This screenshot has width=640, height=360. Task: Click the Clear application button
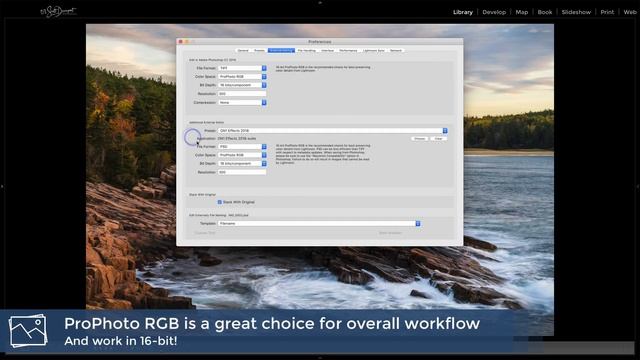438,139
